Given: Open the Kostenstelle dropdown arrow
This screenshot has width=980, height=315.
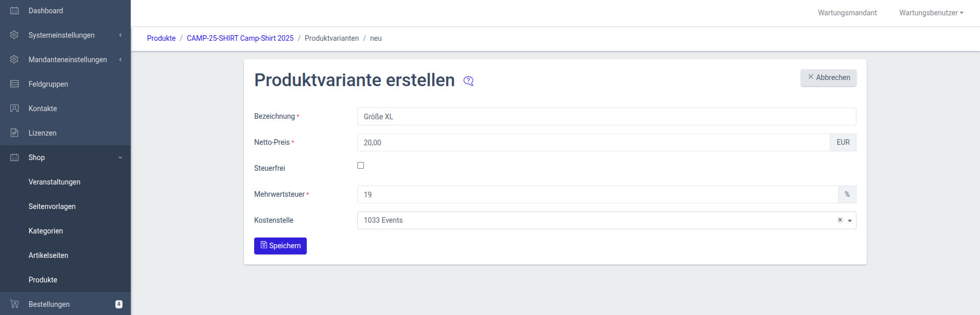Looking at the screenshot, I should click(x=850, y=221).
